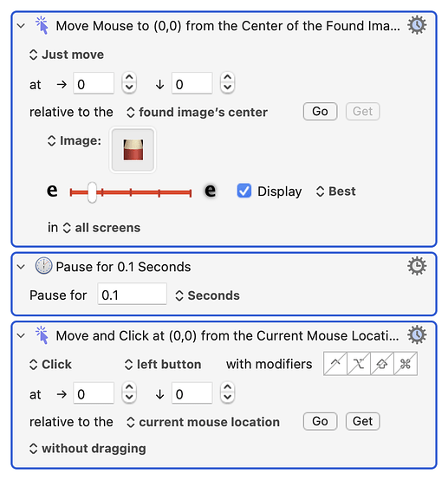The width and height of the screenshot is (448, 480).
Task: Open the 'left button' popup menu
Action: tap(163, 364)
